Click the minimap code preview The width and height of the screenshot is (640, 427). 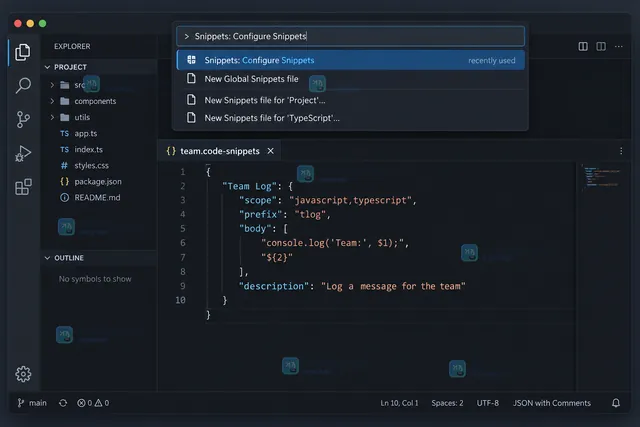[x=602, y=177]
